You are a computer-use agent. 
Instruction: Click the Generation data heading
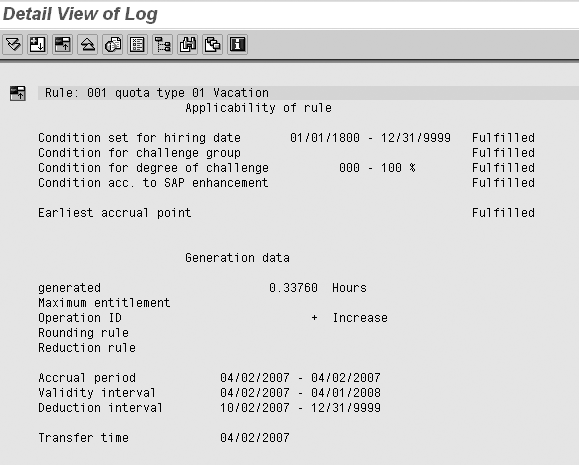[x=237, y=257]
